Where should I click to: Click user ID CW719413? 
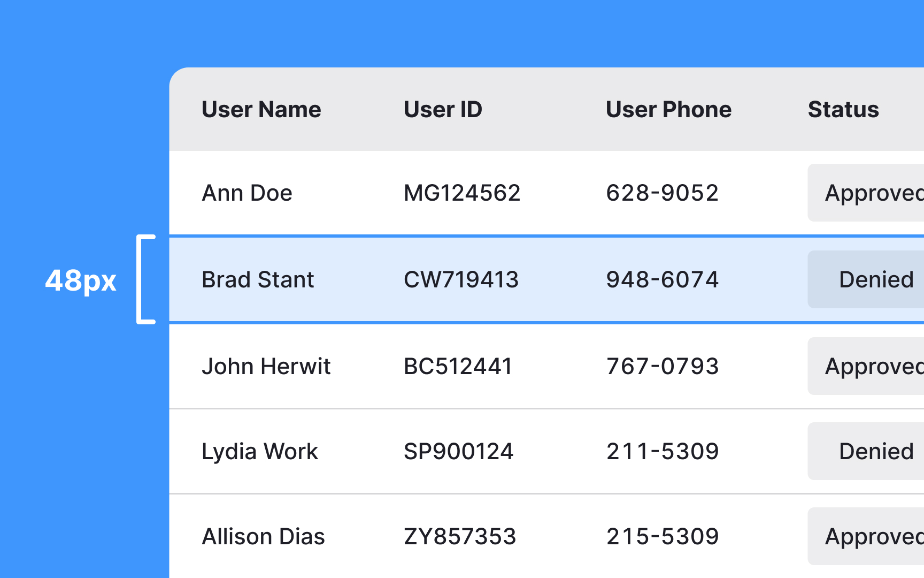(x=461, y=279)
